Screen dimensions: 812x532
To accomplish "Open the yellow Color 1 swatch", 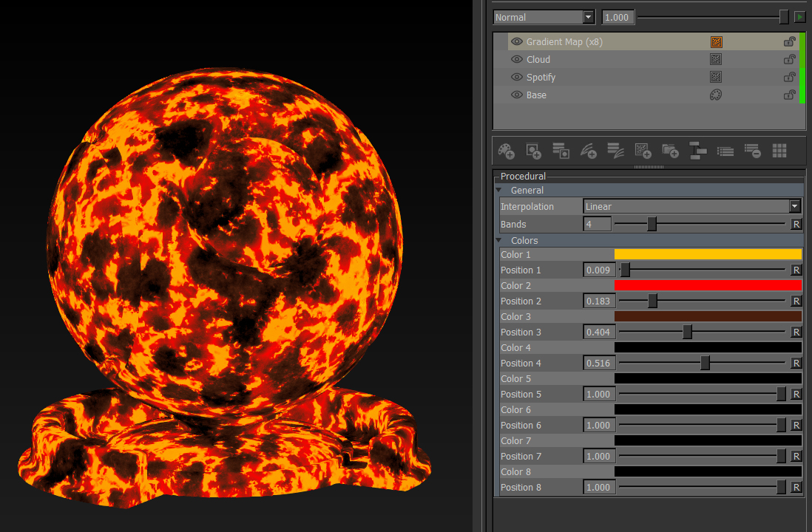I will 708,255.
